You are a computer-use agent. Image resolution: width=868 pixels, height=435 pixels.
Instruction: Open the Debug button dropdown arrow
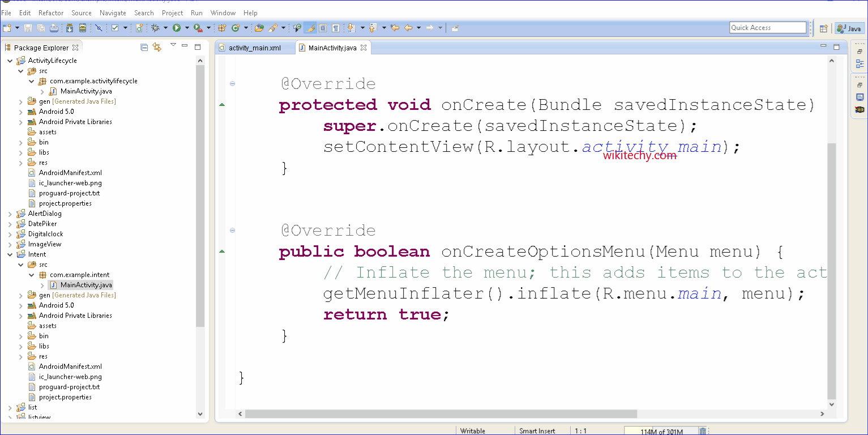click(x=165, y=28)
